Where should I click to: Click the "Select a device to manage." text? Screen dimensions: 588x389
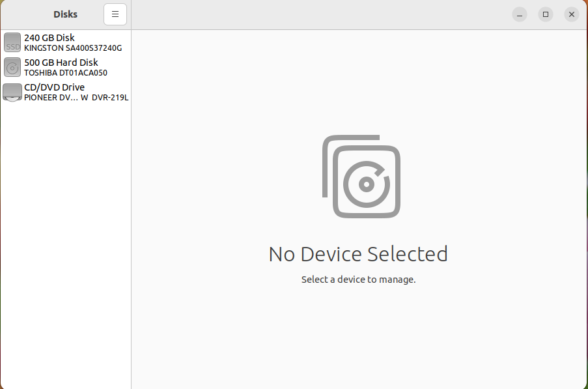[x=359, y=280]
